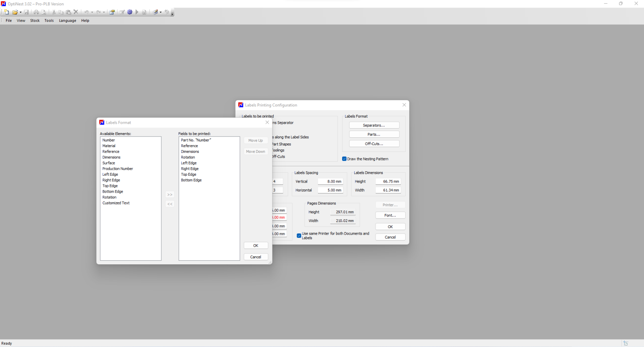Expand the Undo history dropdown arrow

[92, 12]
